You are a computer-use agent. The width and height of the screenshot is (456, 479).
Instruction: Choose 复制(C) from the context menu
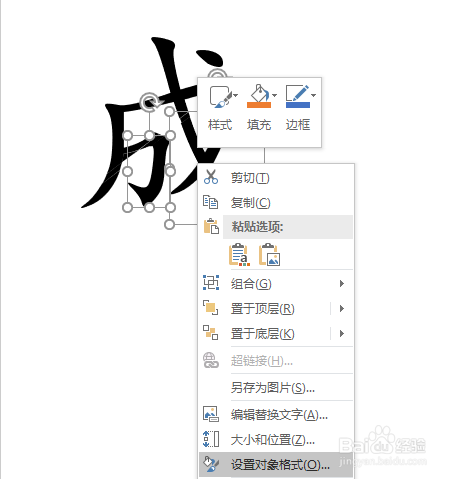276,202
